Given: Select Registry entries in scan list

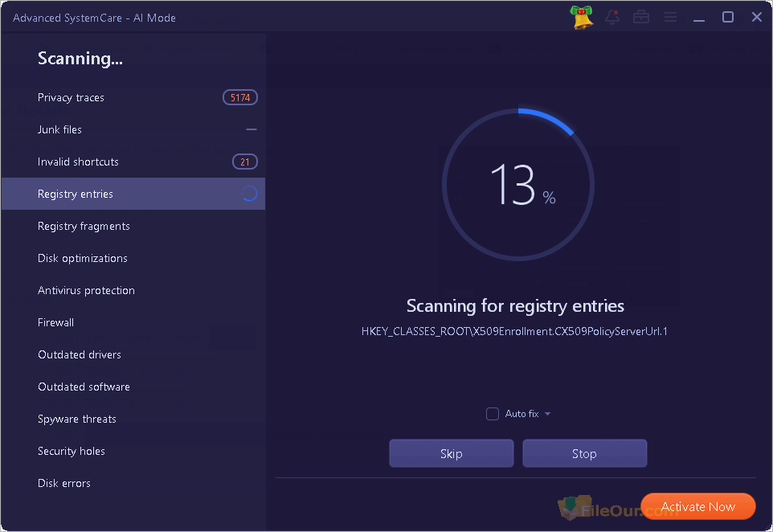Looking at the screenshot, I should tap(133, 194).
